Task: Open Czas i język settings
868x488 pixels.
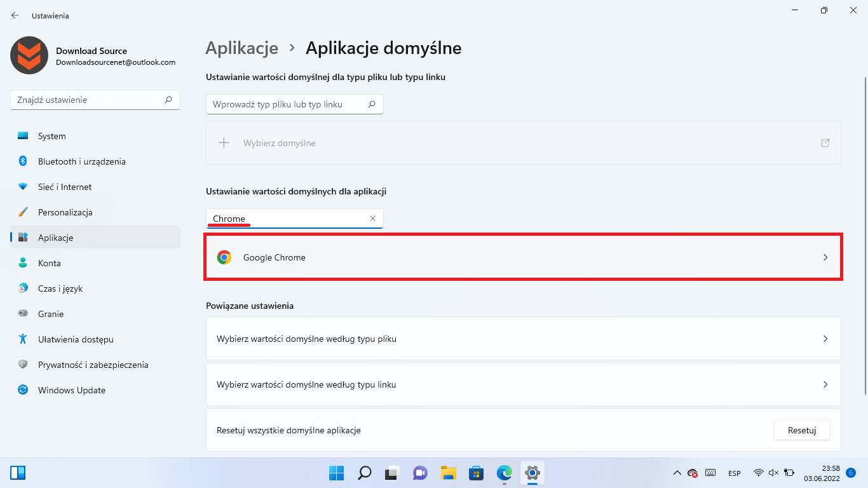Action: tap(95, 288)
